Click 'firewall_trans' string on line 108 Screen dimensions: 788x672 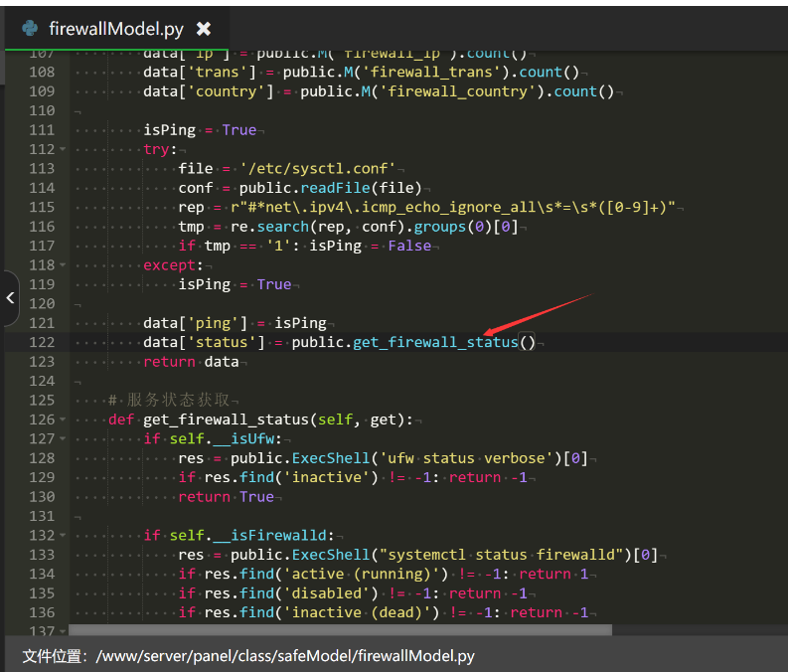(431, 72)
